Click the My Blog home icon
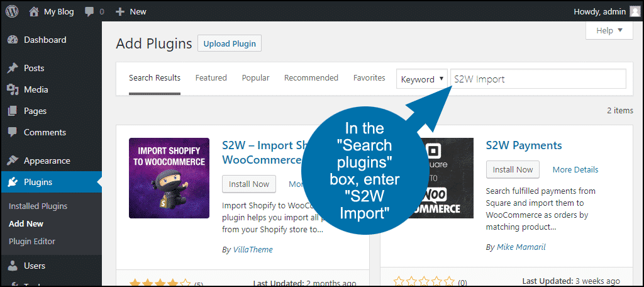This screenshot has height=287, width=644. tap(34, 11)
